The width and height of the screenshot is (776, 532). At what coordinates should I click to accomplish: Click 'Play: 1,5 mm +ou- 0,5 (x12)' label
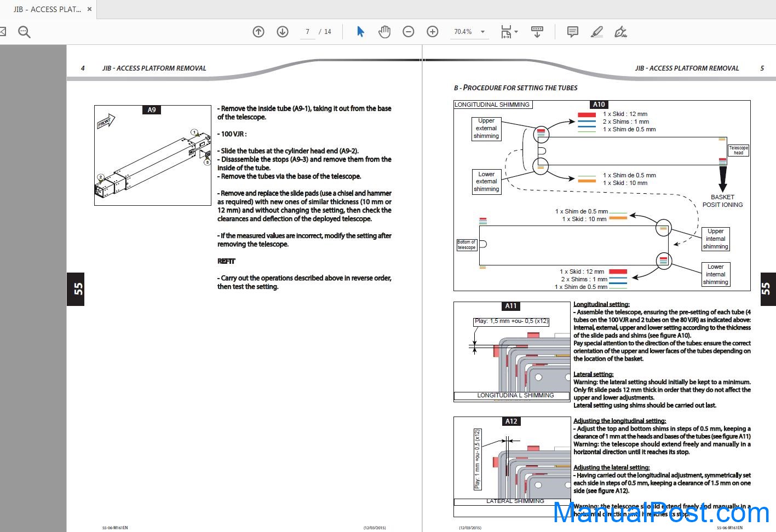[511, 321]
